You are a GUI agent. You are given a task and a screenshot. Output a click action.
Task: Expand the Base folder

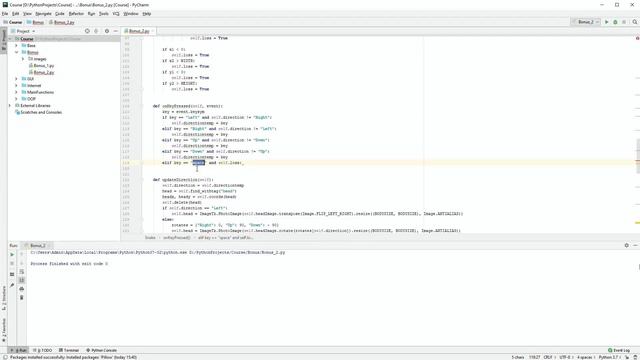(16, 46)
